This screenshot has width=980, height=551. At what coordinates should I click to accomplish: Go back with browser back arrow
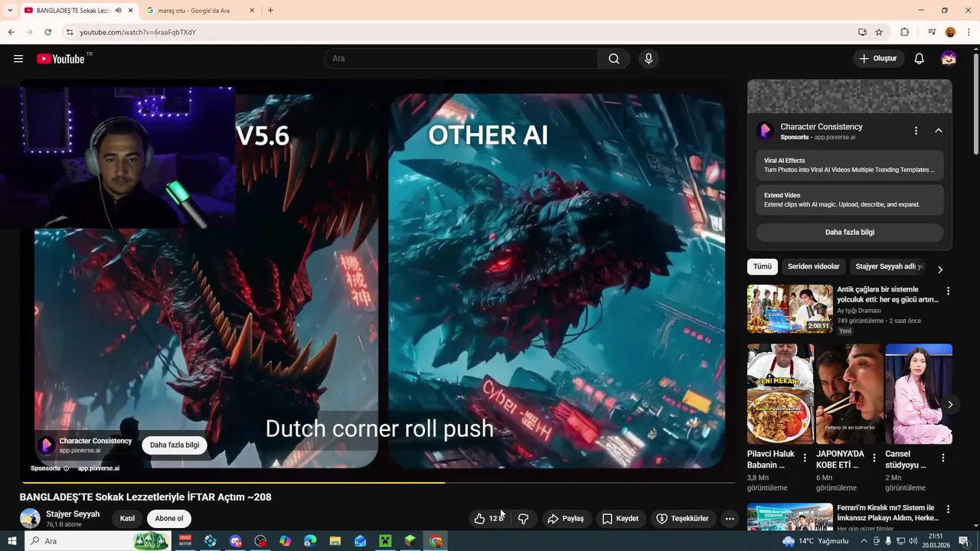tap(11, 32)
